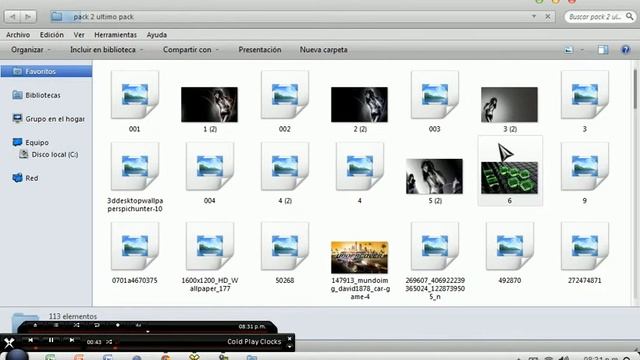Open the address bar history dropdown arrow
The image size is (640, 360).
click(x=534, y=16)
